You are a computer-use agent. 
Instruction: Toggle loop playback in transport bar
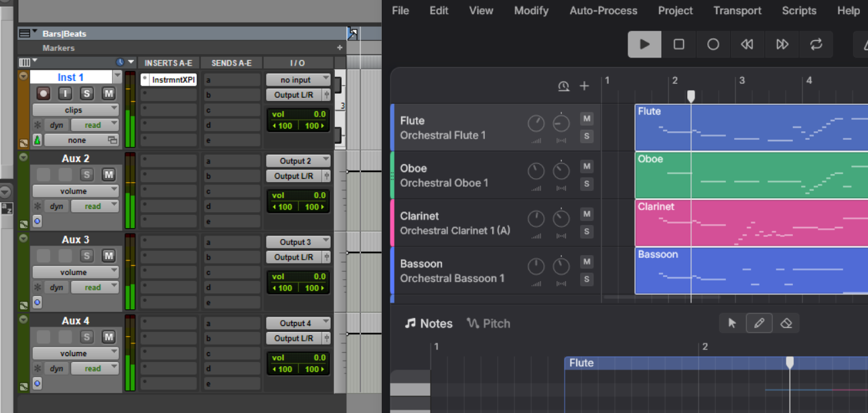point(816,44)
